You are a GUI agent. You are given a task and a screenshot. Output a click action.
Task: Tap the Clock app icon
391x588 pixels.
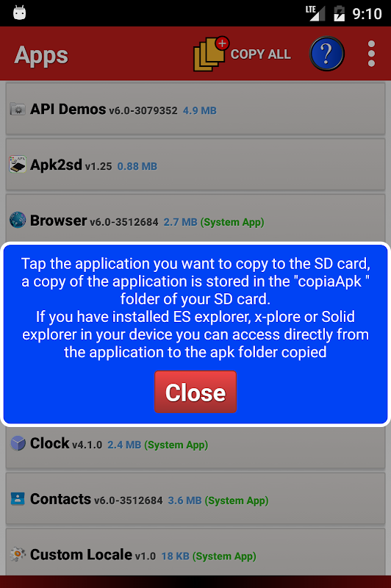[18, 443]
